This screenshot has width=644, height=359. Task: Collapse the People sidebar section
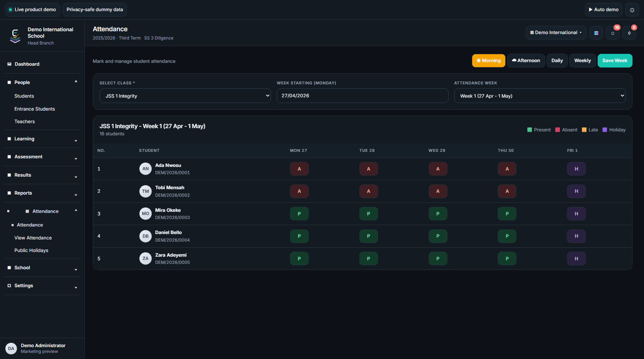[x=42, y=82]
